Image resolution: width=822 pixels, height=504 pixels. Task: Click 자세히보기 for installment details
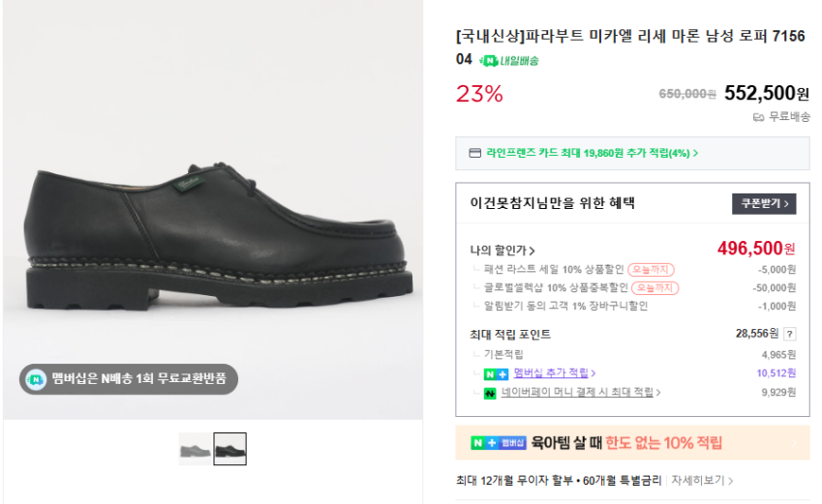click(702, 480)
